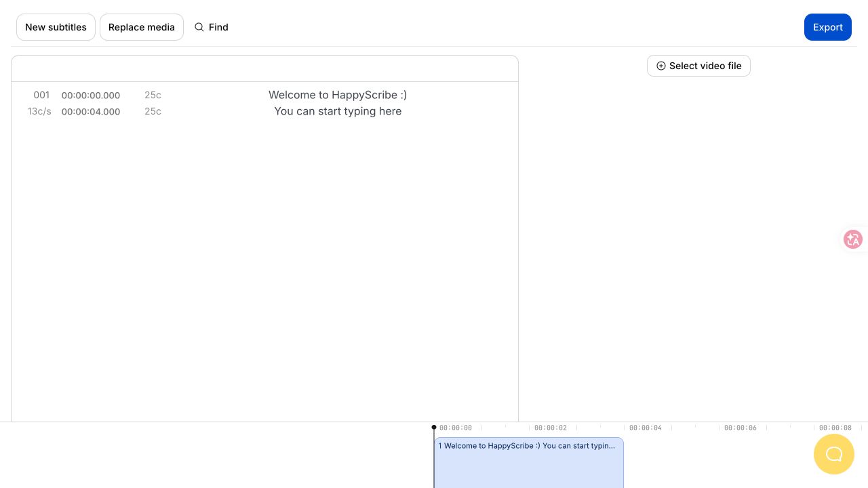Viewport: 868px width, 488px height.
Task: Edit the end timecode 00:00:04.000
Action: (x=91, y=112)
